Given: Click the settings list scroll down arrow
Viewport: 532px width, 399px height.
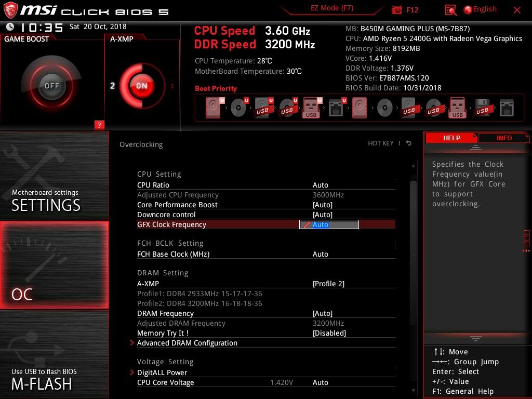Looking at the screenshot, I should pyautogui.click(x=413, y=391).
